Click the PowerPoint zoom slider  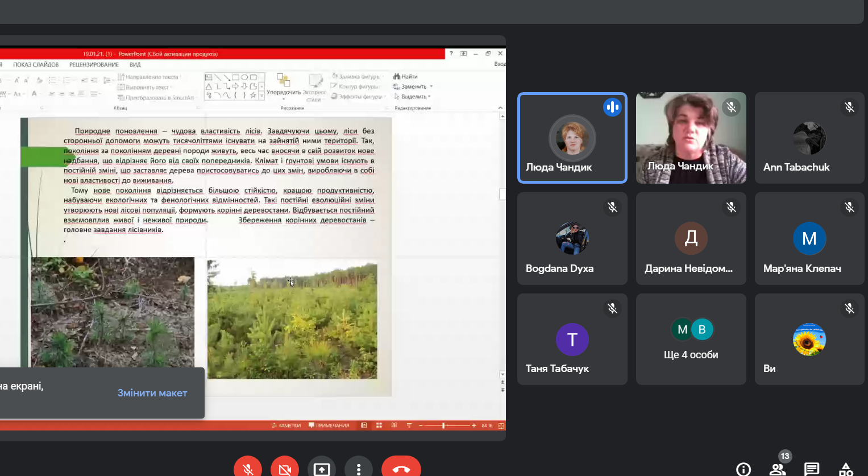click(444, 425)
